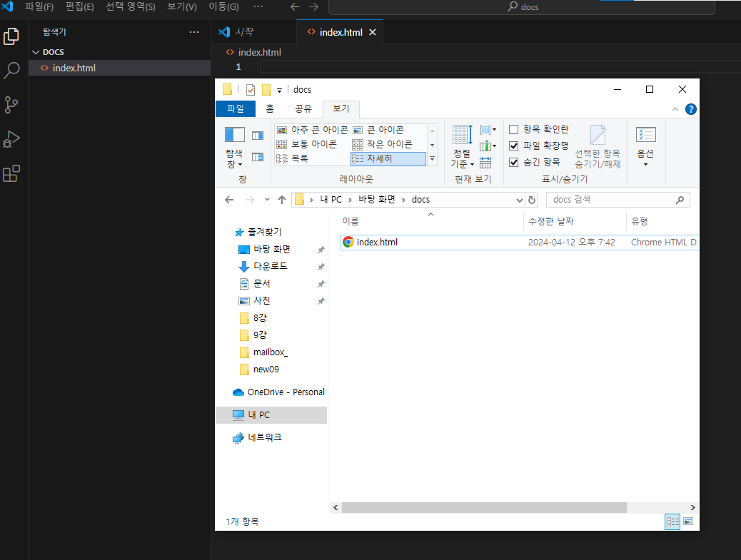
Task: Open Source Control activity icon
Action: coord(11,104)
